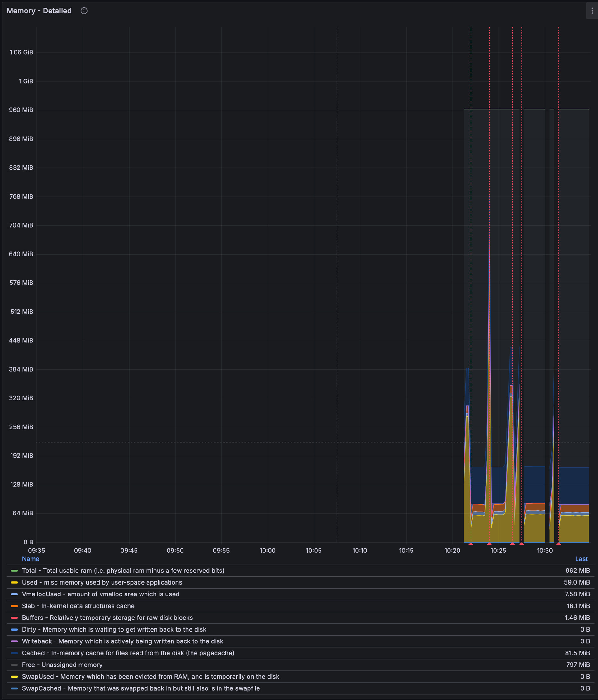Click the Slab orange color swatch
The height and width of the screenshot is (700, 598).
14,606
